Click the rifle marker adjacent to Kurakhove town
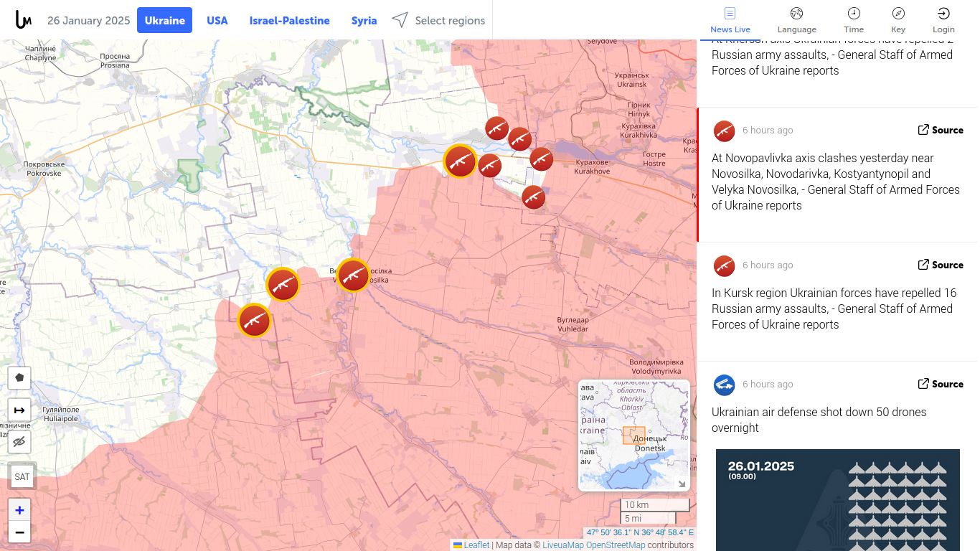 542,159
